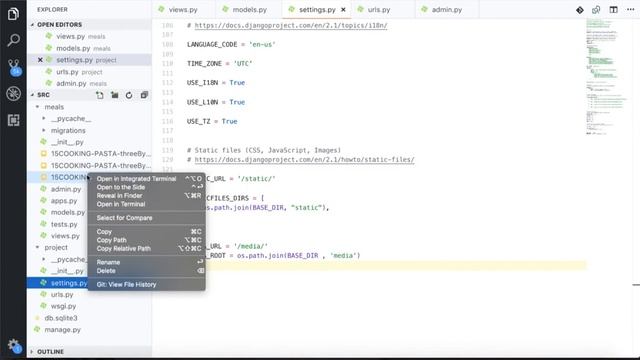This screenshot has width=640, height=360.
Task: Open __init__.py in meals folder
Action: click(x=67, y=142)
